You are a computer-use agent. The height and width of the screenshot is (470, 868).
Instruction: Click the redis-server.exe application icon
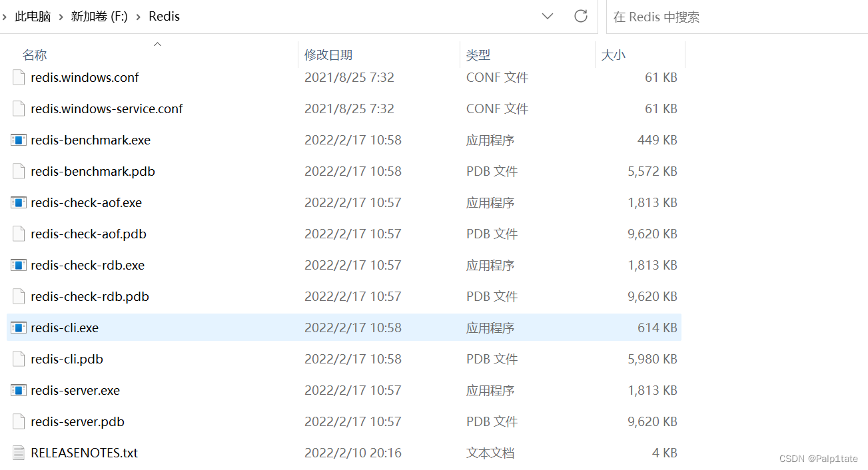pyautogui.click(x=19, y=390)
